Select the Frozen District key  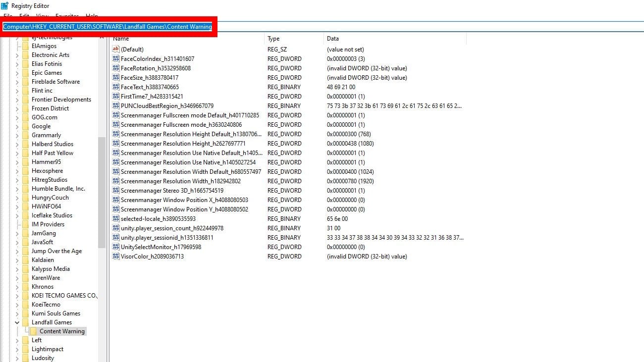(50, 108)
